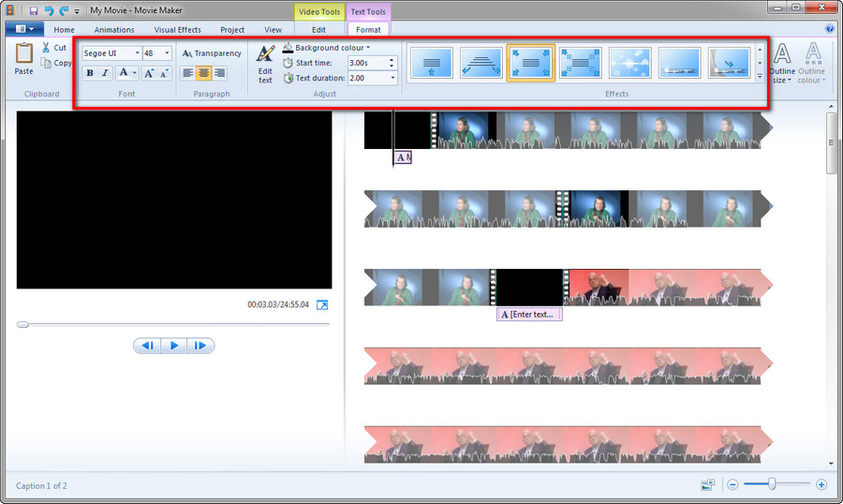This screenshot has width=843, height=504.
Task: Toggle Bold text formatting
Action: tap(90, 73)
